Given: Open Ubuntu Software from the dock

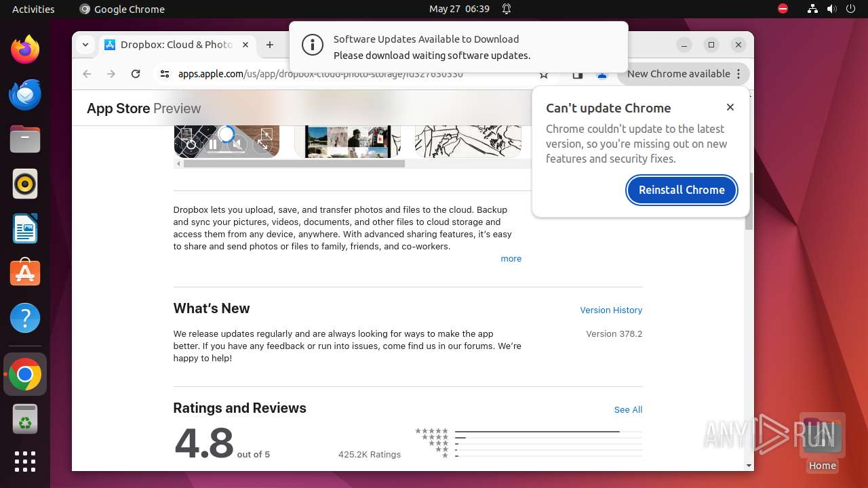Looking at the screenshot, I should coord(25,273).
